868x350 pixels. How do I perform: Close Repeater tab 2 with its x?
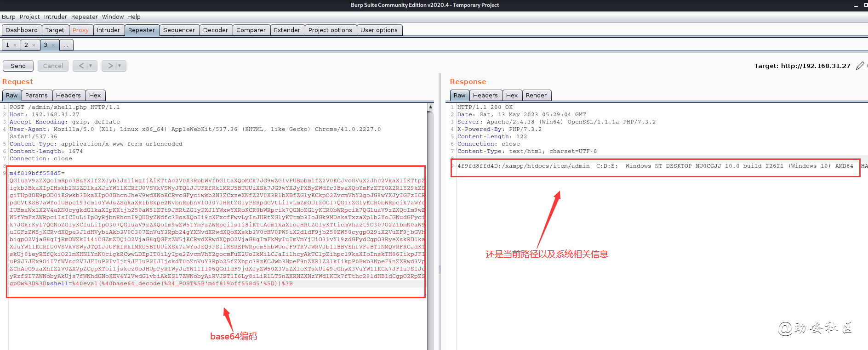(x=34, y=45)
